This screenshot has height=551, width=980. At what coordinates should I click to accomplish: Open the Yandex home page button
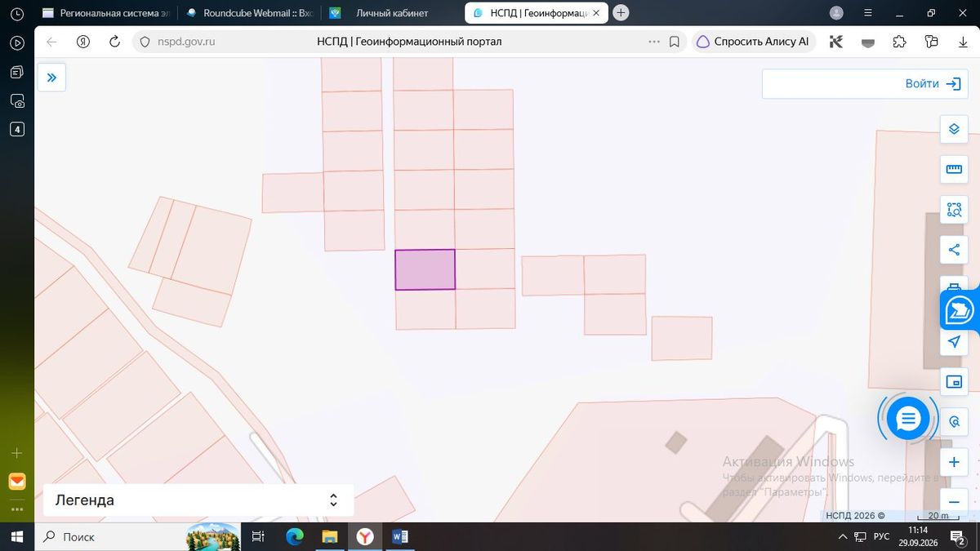pos(82,42)
